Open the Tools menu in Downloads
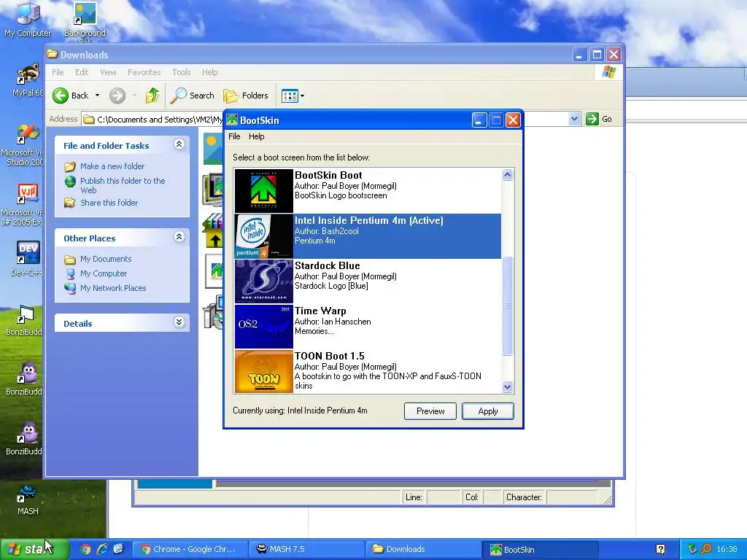Viewport: 747px width, 560px height. pos(182,72)
